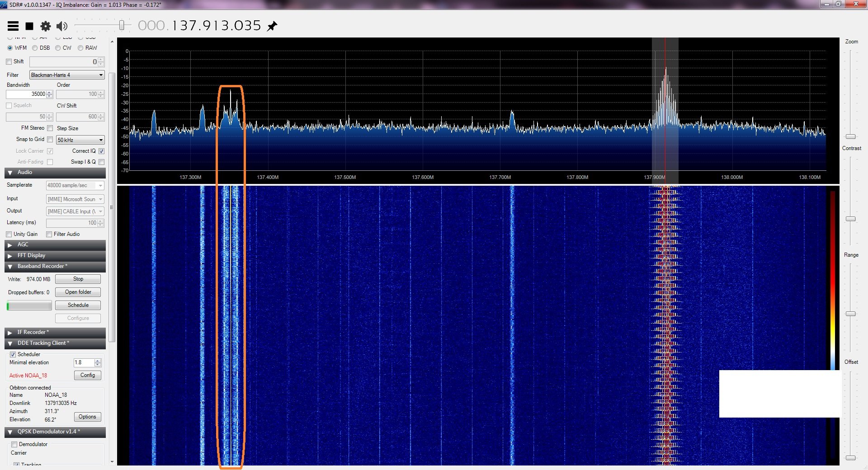
Task: Toggle the Unity Gain checkbox
Action: (9, 234)
